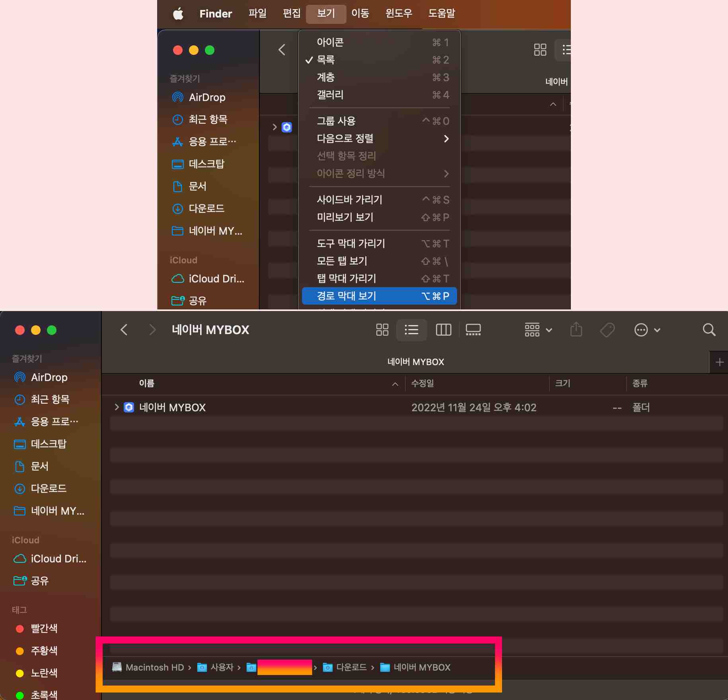Image resolution: width=728 pixels, height=700 pixels.
Task: Toggle sort direction arrow on 이름 column
Action: pyautogui.click(x=395, y=384)
